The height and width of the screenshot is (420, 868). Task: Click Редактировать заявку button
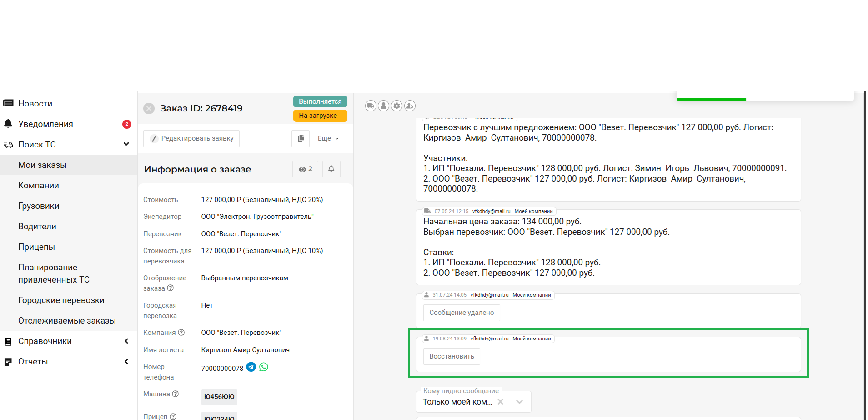coord(191,138)
